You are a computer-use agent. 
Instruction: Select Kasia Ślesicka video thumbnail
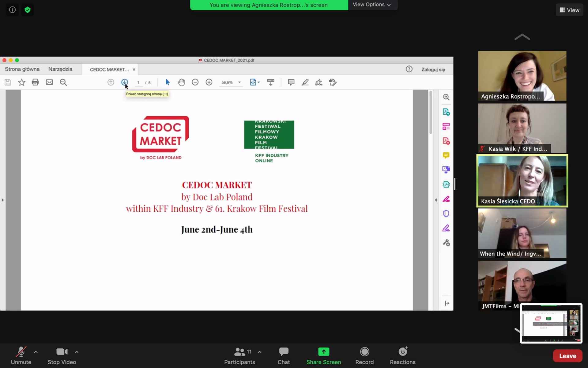[x=522, y=181]
